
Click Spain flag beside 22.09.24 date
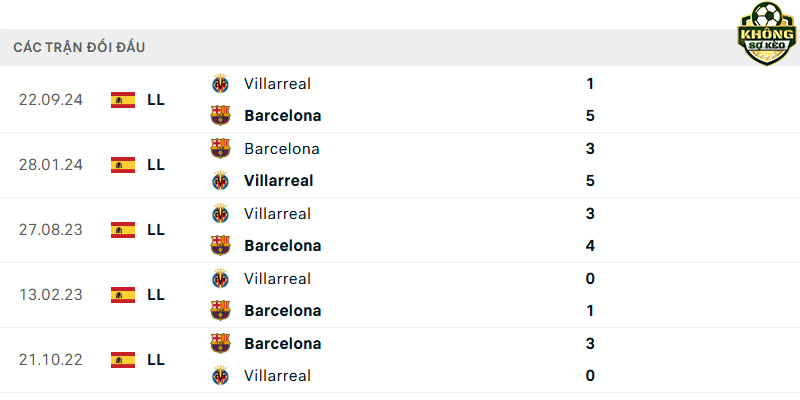point(123,100)
